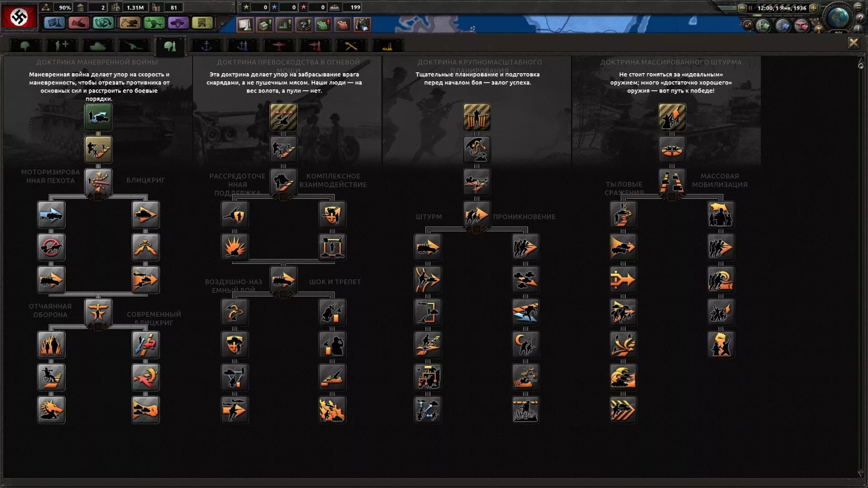
Task: Open the main menu hamburger button
Action: 858,6
